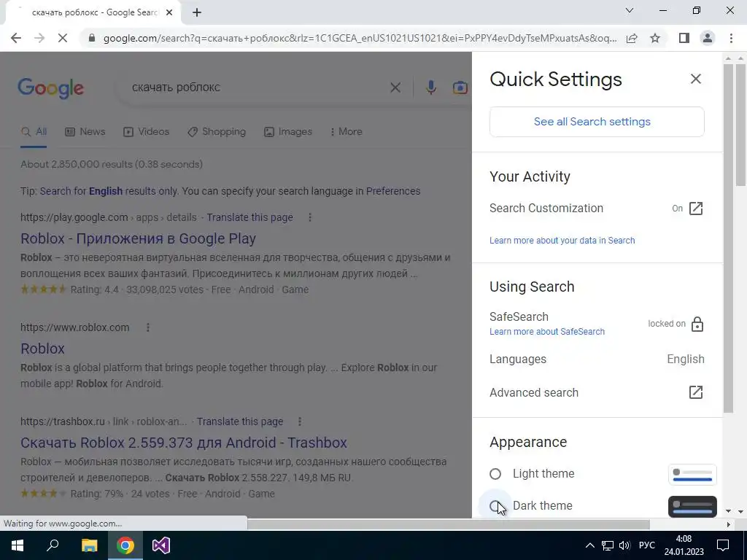This screenshot has height=560, width=747.
Task: Translate the play.google.com result page
Action: tap(249, 217)
